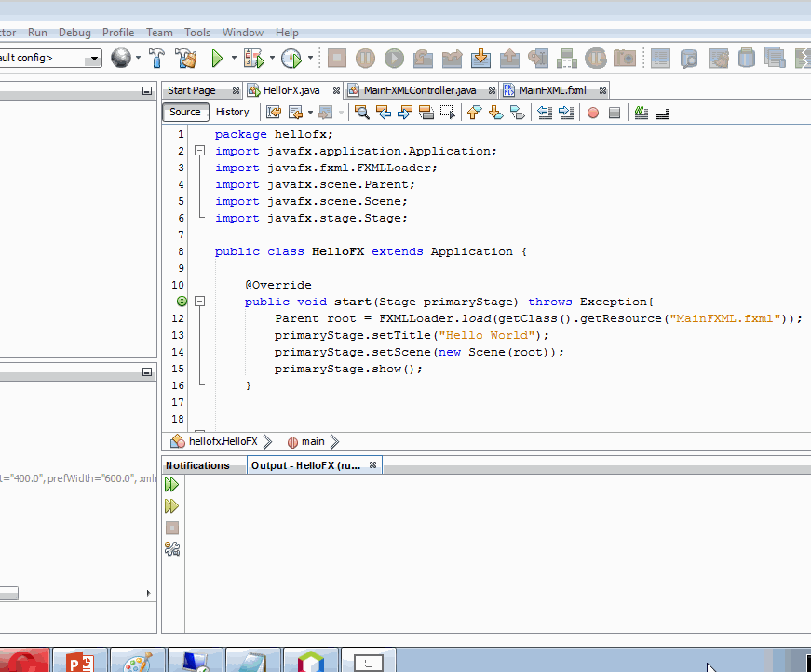Open PowerPoint from the taskbar

click(x=80, y=661)
